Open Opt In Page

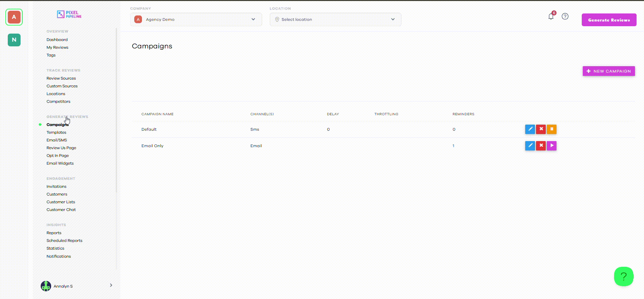click(58, 156)
